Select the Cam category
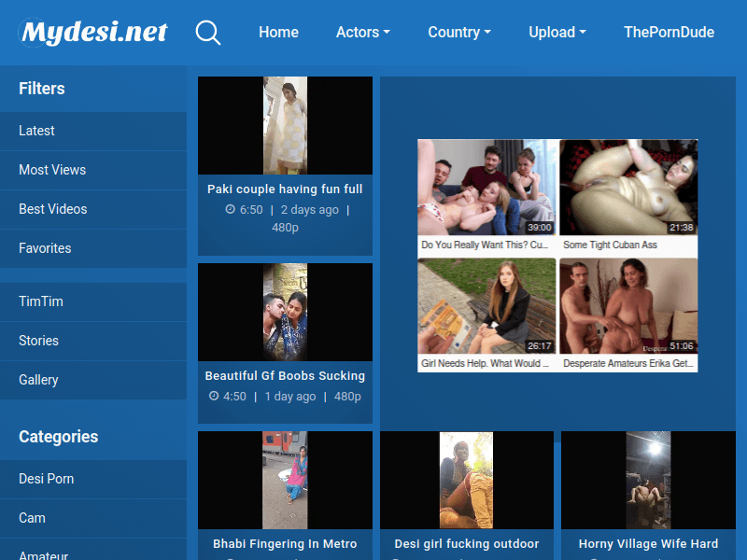The width and height of the screenshot is (747, 560). point(32,518)
